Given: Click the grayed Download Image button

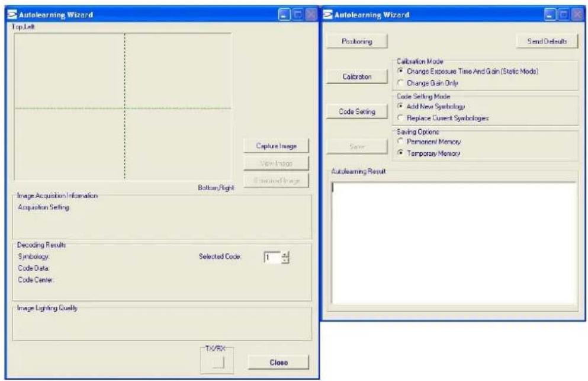Looking at the screenshot, I should 276,181.
